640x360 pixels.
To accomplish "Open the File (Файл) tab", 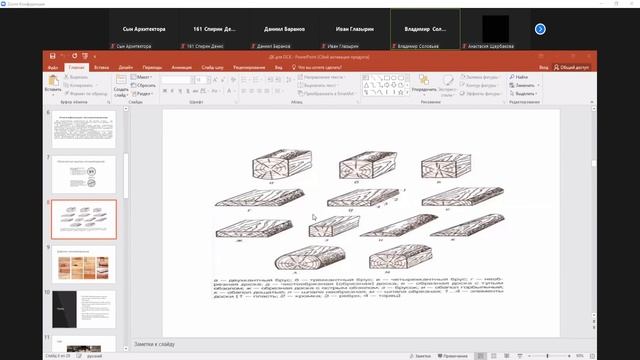I will pos(53,67).
